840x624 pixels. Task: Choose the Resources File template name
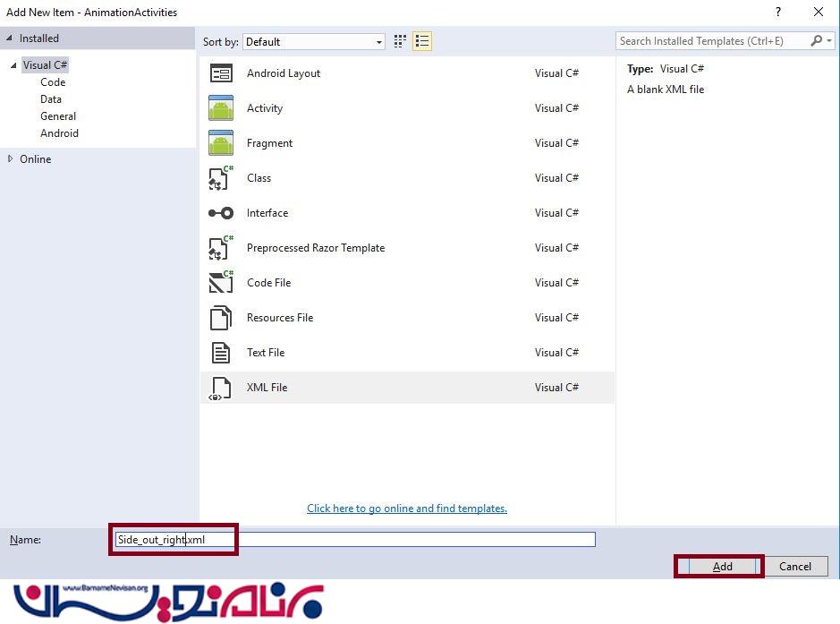(x=280, y=317)
